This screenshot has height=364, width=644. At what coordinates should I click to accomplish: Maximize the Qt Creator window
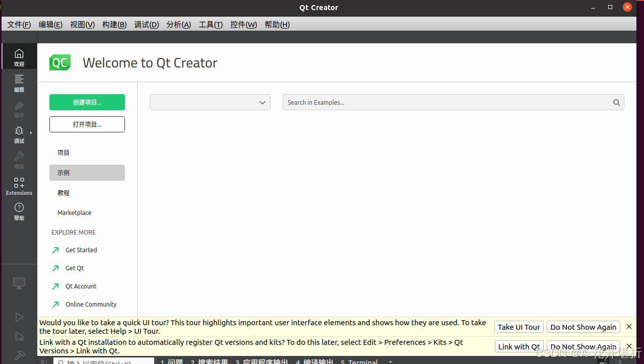pos(610,7)
